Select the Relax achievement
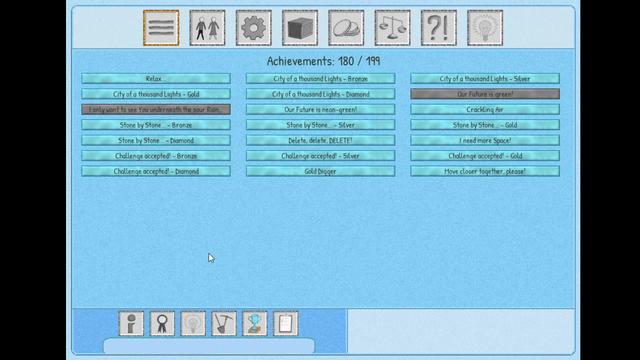 (x=156, y=78)
